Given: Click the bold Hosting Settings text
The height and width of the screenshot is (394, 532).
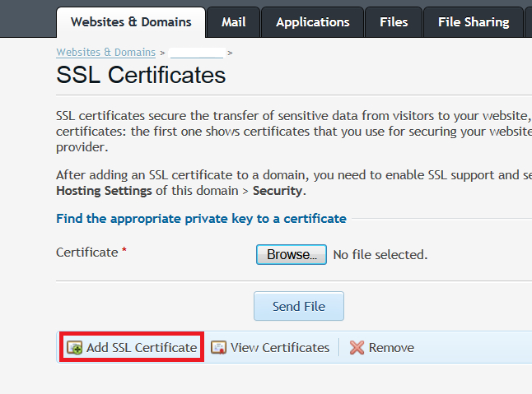Looking at the screenshot, I should point(104,191).
